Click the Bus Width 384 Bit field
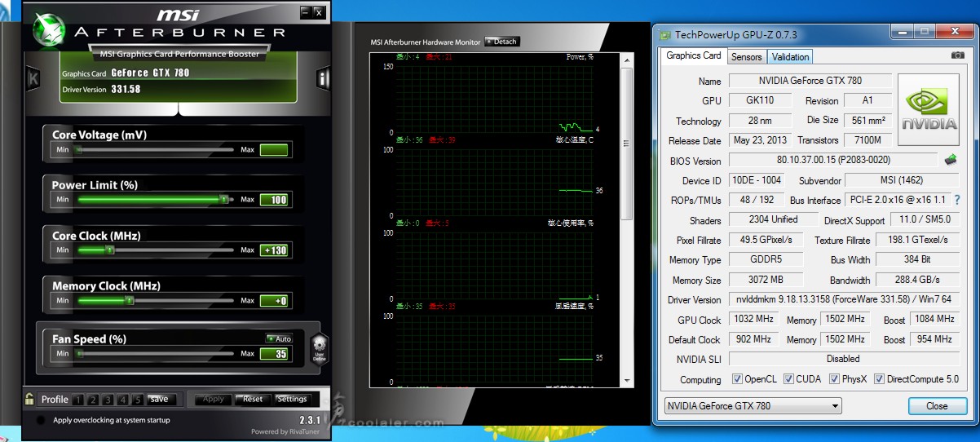The width and height of the screenshot is (980, 442). pos(918,259)
